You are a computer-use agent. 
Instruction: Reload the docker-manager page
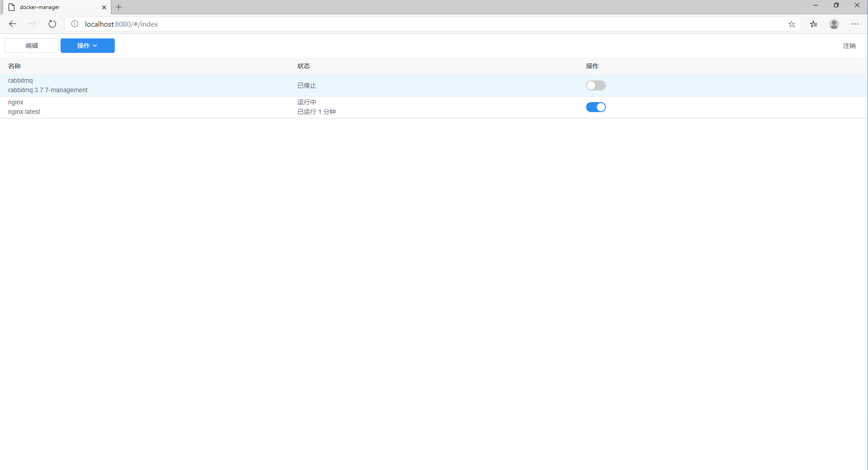click(52, 24)
